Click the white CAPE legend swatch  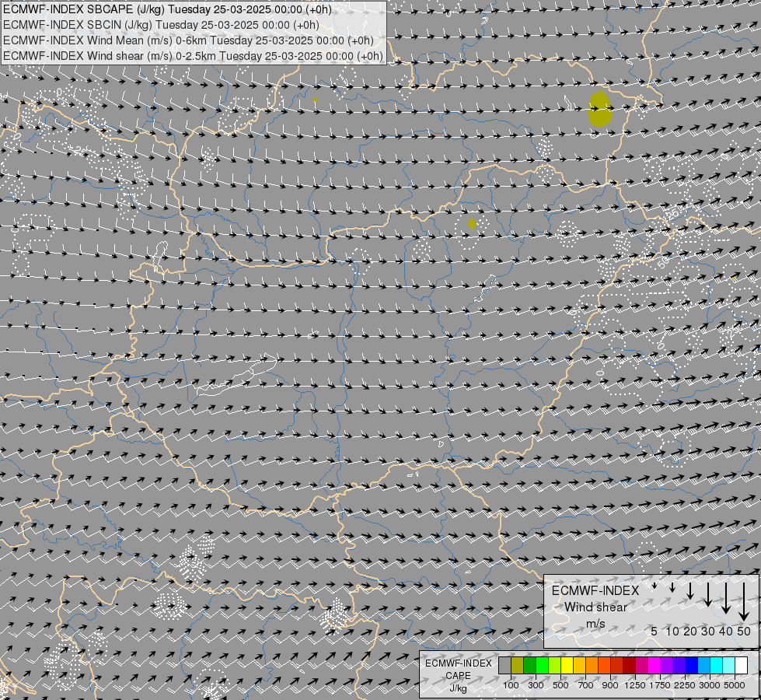[741, 665]
